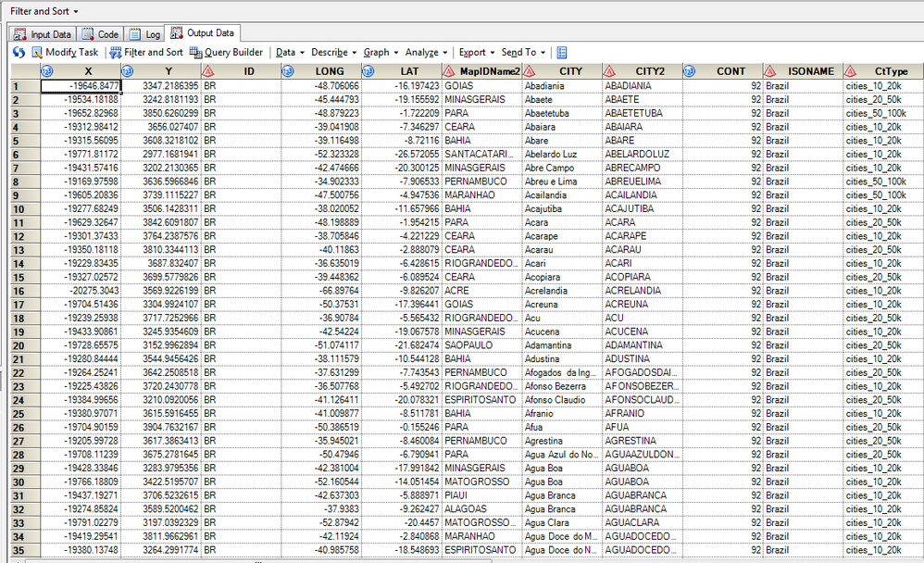Image resolution: width=924 pixels, height=563 pixels.
Task: Select row header number 16
Action: 25,291
